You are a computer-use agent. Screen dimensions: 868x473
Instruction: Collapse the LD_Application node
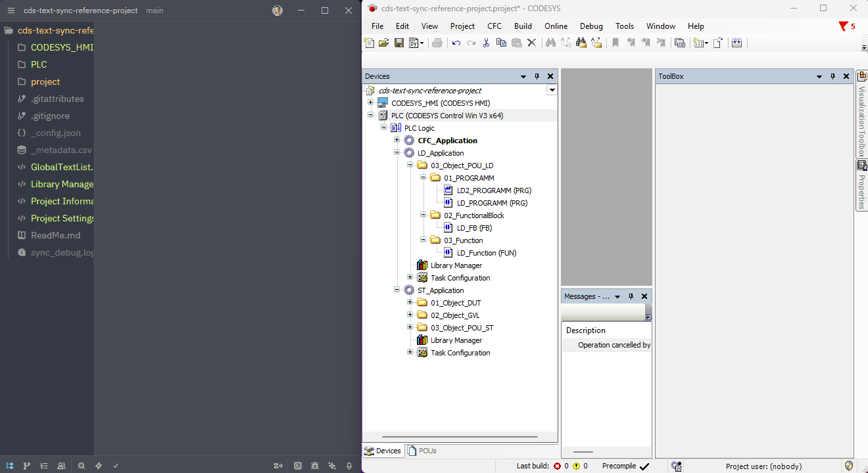(x=397, y=152)
